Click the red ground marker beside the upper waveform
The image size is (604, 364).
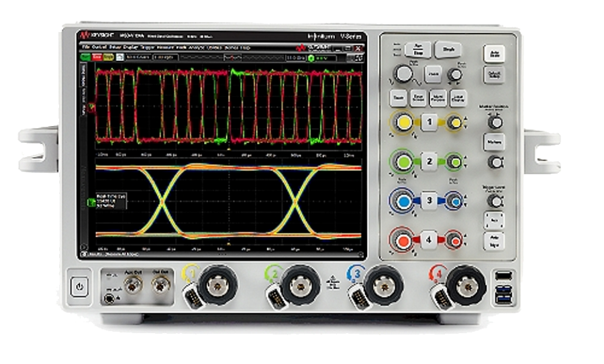pos(92,107)
